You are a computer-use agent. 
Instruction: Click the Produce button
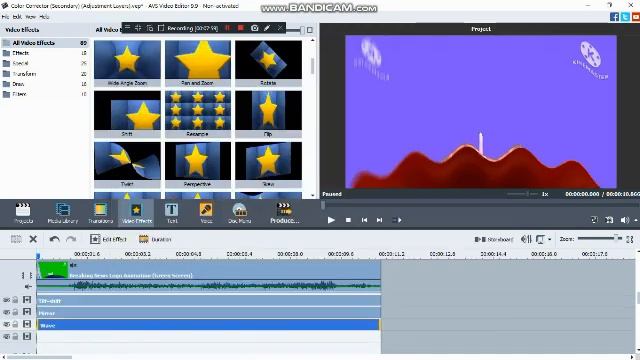[x=284, y=213]
